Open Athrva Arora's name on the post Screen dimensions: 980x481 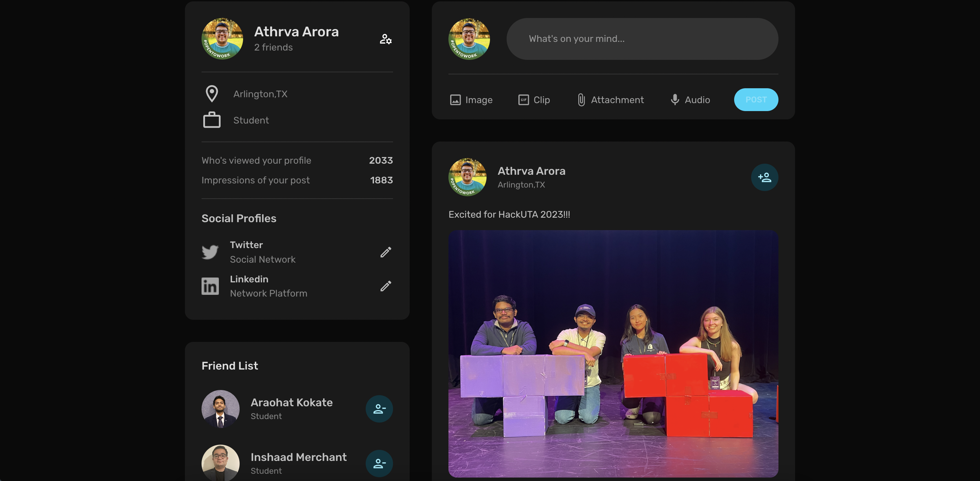point(531,171)
